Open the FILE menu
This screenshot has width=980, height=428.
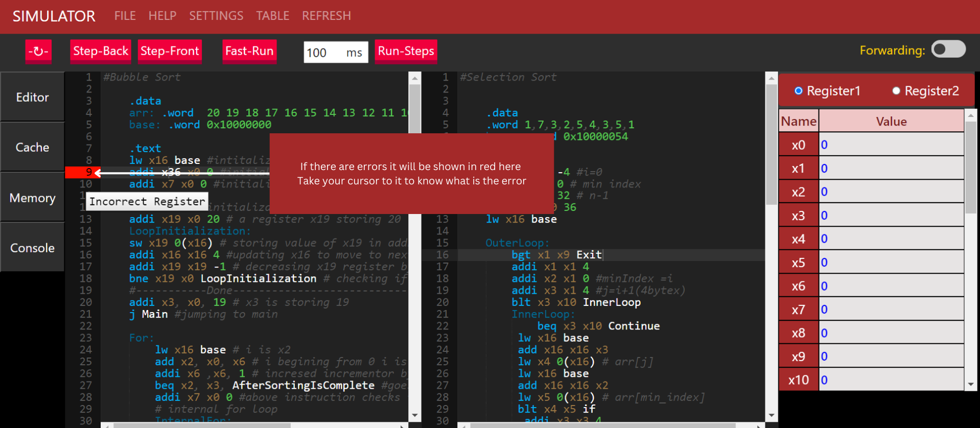click(x=125, y=16)
